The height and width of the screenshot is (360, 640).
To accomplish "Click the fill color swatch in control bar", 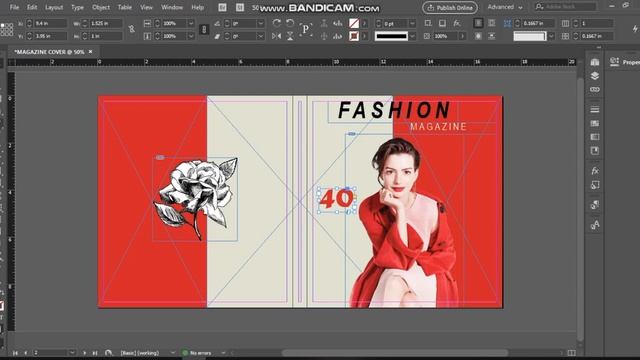I will pyautogui.click(x=354, y=24).
